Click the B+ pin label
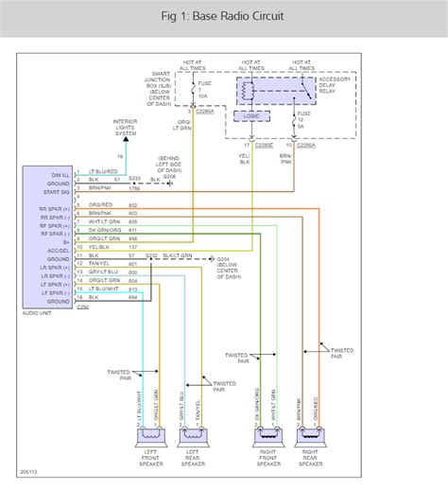The width and height of the screenshot is (448, 490). tap(66, 242)
